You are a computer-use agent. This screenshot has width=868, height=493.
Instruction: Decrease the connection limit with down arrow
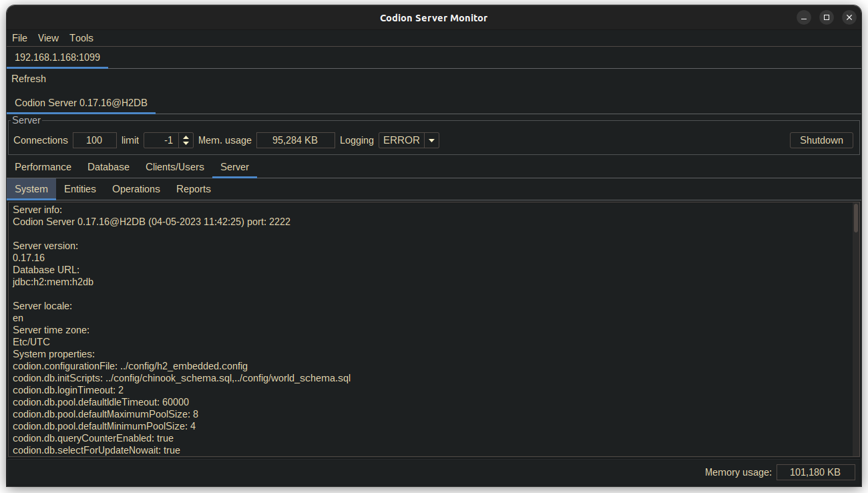click(x=186, y=144)
